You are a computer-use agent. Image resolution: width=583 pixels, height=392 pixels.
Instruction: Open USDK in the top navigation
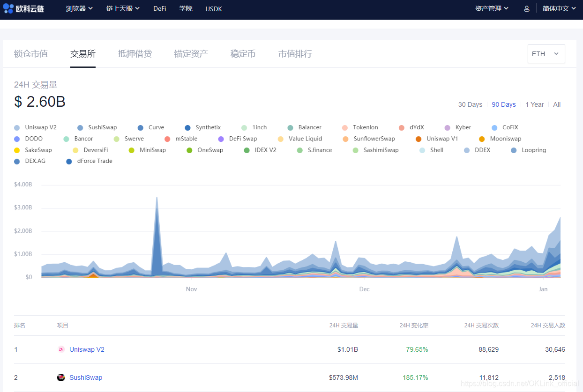214,9
